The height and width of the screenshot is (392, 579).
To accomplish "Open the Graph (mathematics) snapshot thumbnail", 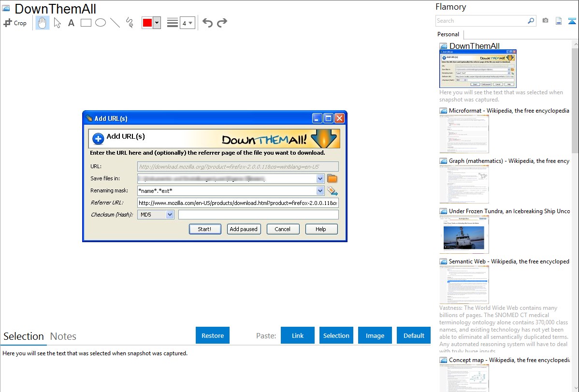I will (464, 184).
